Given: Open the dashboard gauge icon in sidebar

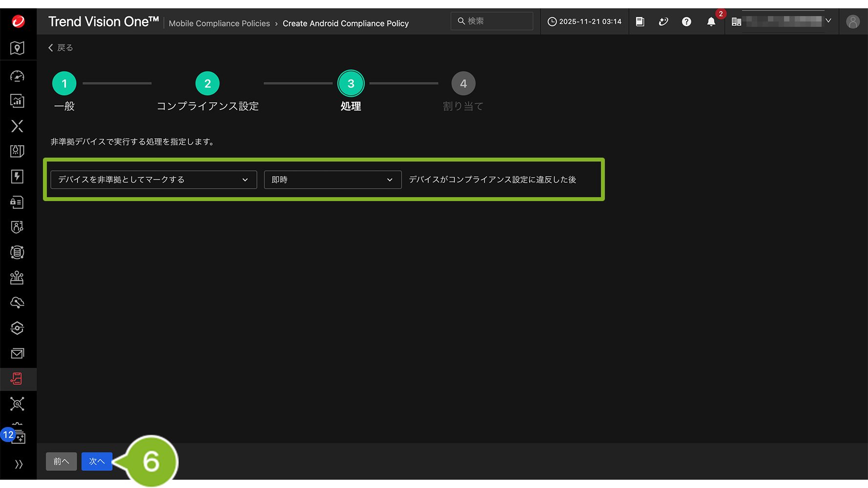Looking at the screenshot, I should 18,76.
